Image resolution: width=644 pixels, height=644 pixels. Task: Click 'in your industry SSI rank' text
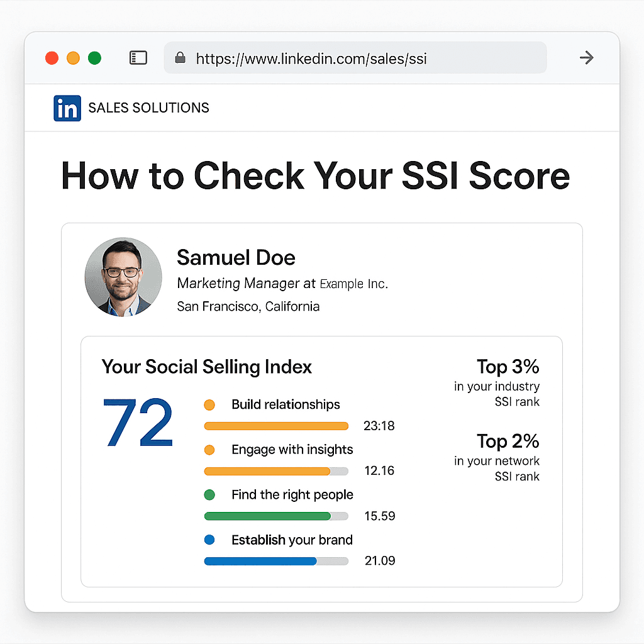coord(497,394)
